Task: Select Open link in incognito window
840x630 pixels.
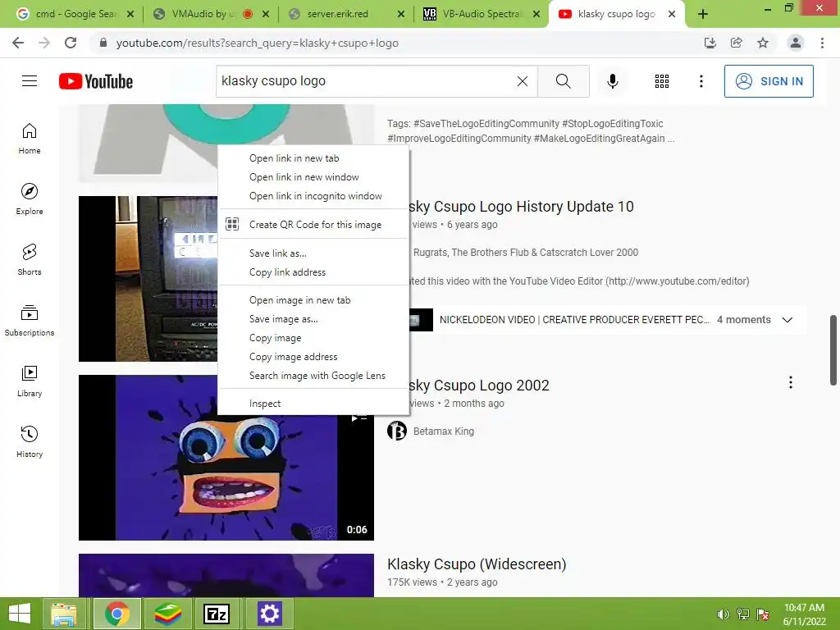Action: tap(313, 196)
